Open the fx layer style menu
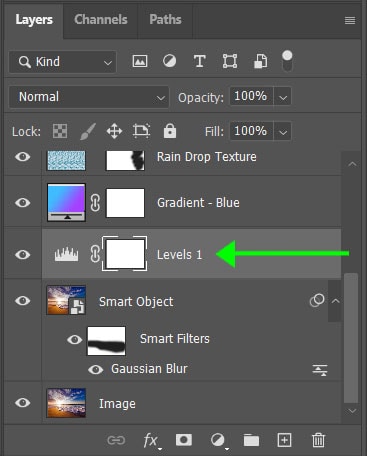 coord(151,441)
